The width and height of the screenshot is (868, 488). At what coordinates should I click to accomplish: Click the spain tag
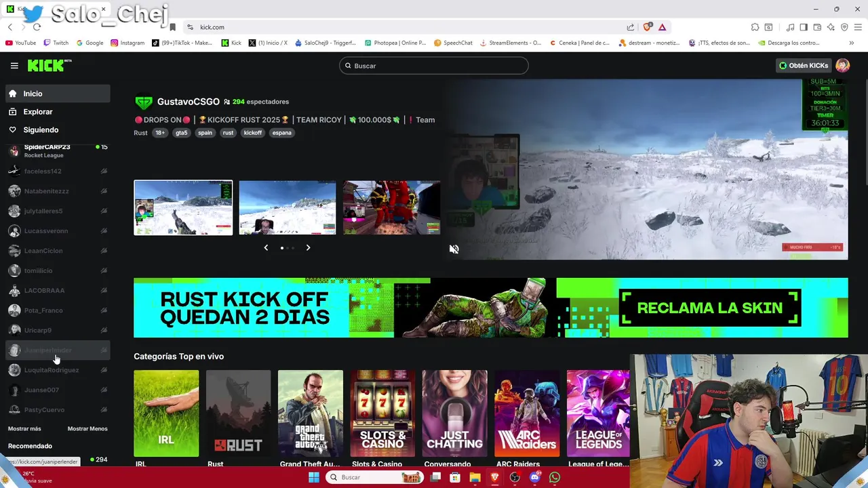(x=205, y=133)
